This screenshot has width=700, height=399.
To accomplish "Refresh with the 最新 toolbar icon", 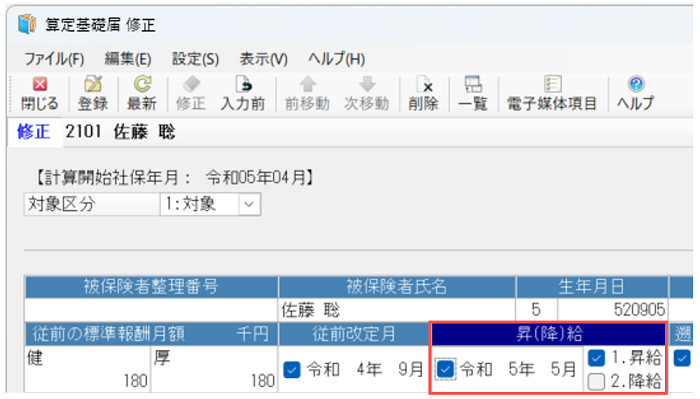I will pyautogui.click(x=142, y=84).
